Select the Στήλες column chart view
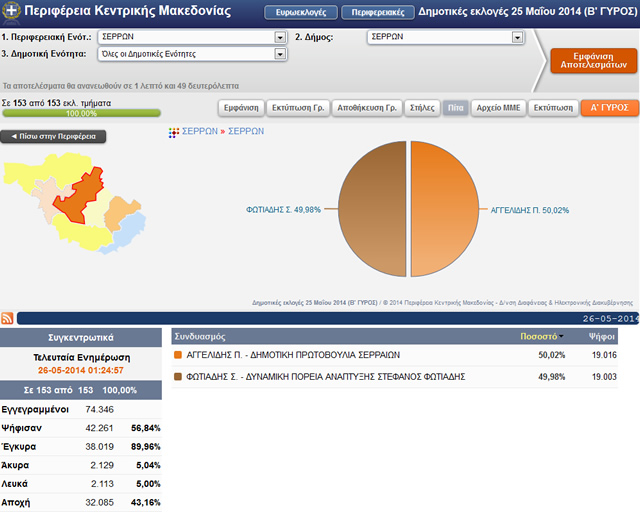640x514 pixels. pyautogui.click(x=423, y=108)
